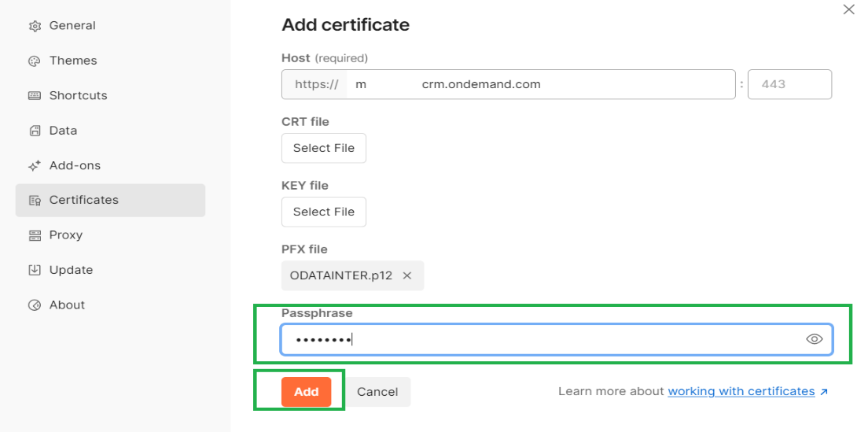Viewport: 868px width, 432px height.
Task: Open the General settings tab
Action: [x=111, y=26]
